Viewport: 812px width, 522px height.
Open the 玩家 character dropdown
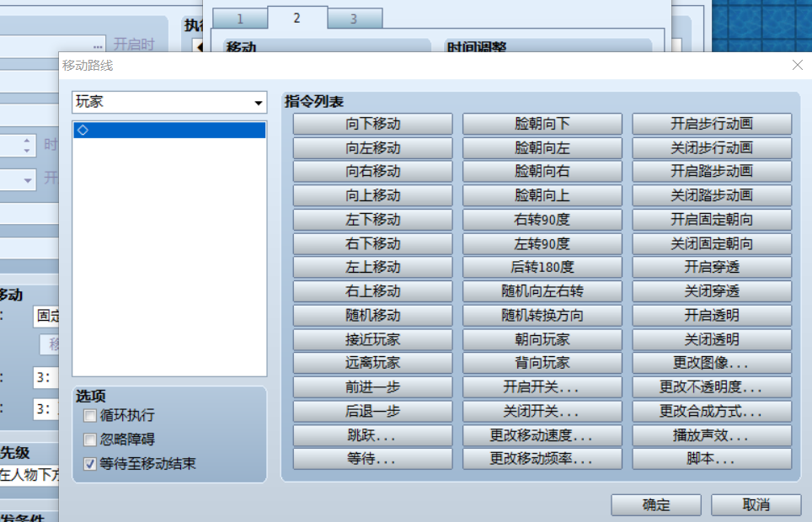click(169, 102)
